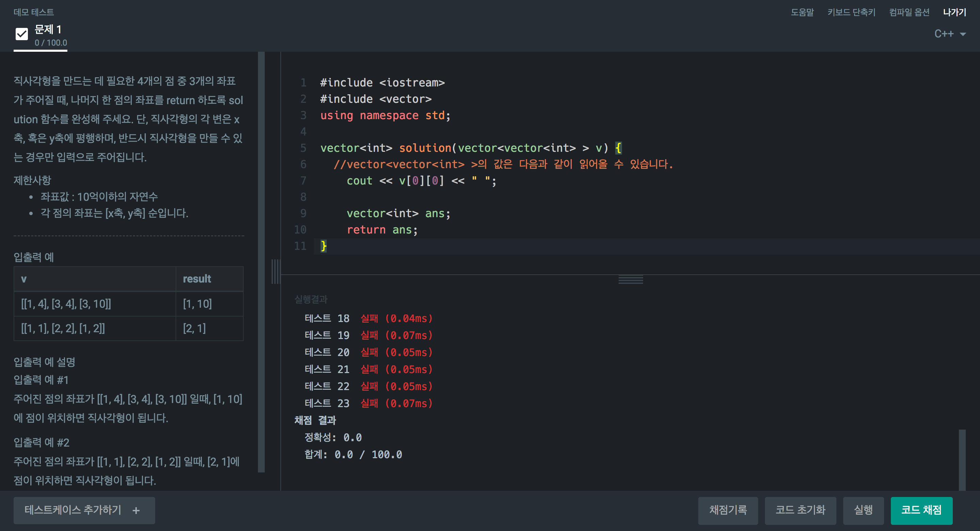The width and height of the screenshot is (980, 531).
Task: Click the vertical panel splitter handle
Action: click(276, 271)
